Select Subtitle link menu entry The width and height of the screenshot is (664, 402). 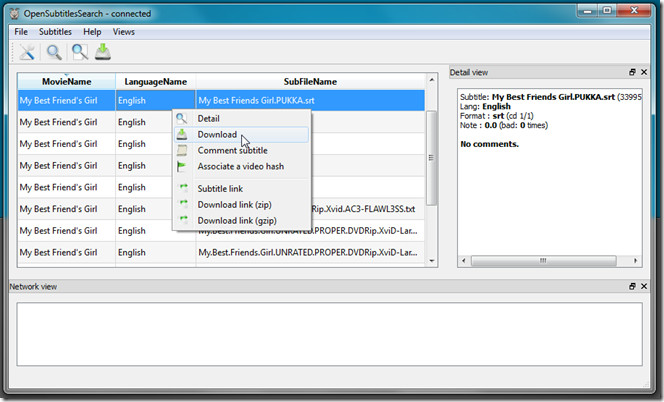[241, 189]
